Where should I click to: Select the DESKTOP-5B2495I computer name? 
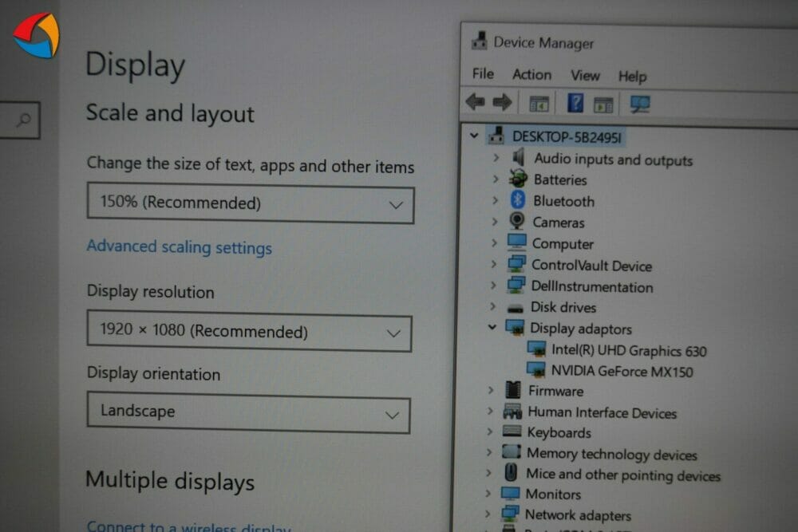pyautogui.click(x=567, y=137)
